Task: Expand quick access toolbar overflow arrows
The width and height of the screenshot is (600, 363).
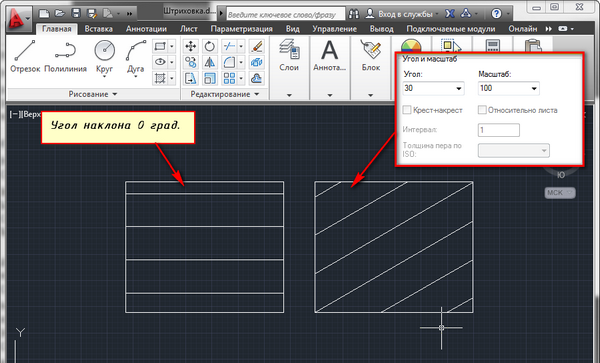Action: [x=129, y=14]
